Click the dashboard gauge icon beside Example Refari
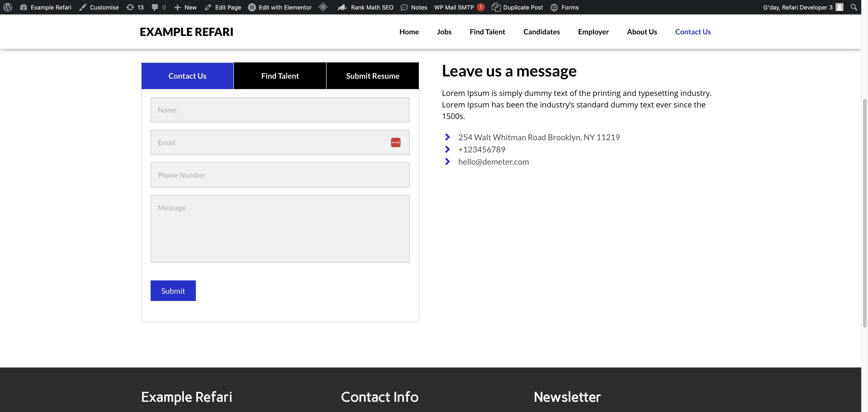 click(x=24, y=7)
